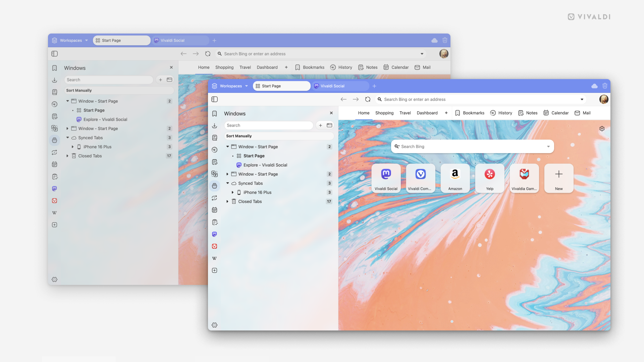
Task: Click the Search Bing input field
Action: [472, 146]
